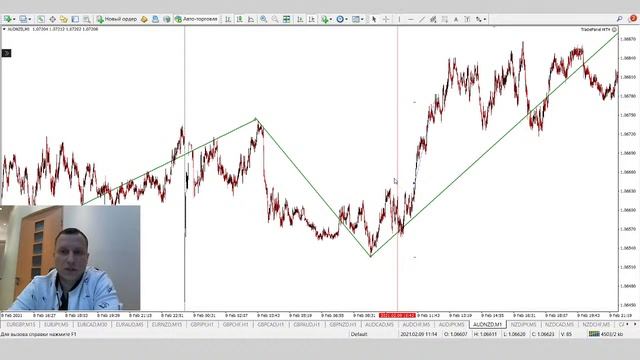This screenshot has height=360, width=640.
Task: Select the trendline drawing tool
Action: tap(422, 19)
